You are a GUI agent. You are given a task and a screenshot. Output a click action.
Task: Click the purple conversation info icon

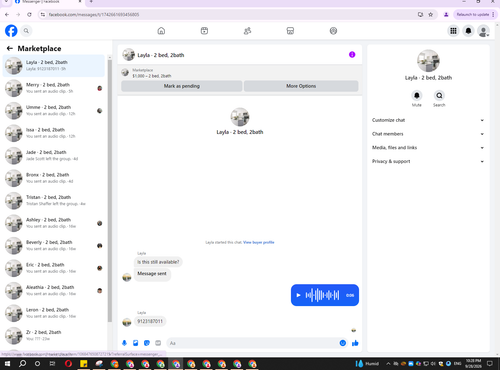click(x=352, y=55)
